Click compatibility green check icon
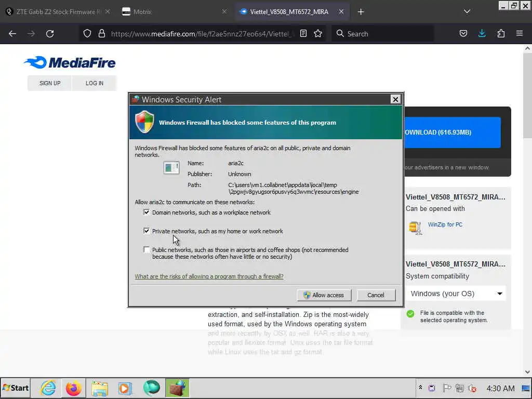This screenshot has width=532, height=399. (410, 313)
